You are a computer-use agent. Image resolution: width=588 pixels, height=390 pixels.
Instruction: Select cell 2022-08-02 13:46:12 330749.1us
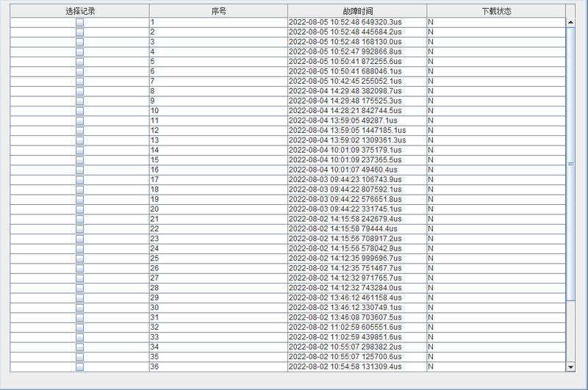tap(357, 308)
